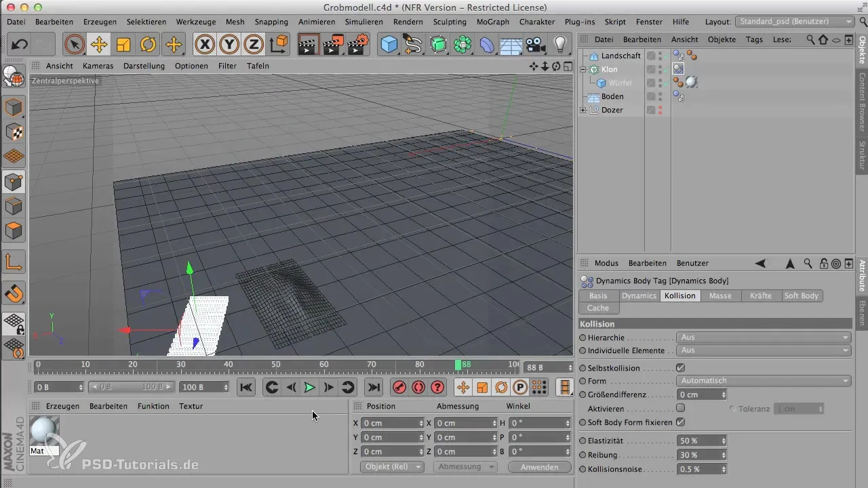Screen dimensions: 868x488
Task: Open the Abmessung dropdown below coordinates
Action: tap(466, 467)
